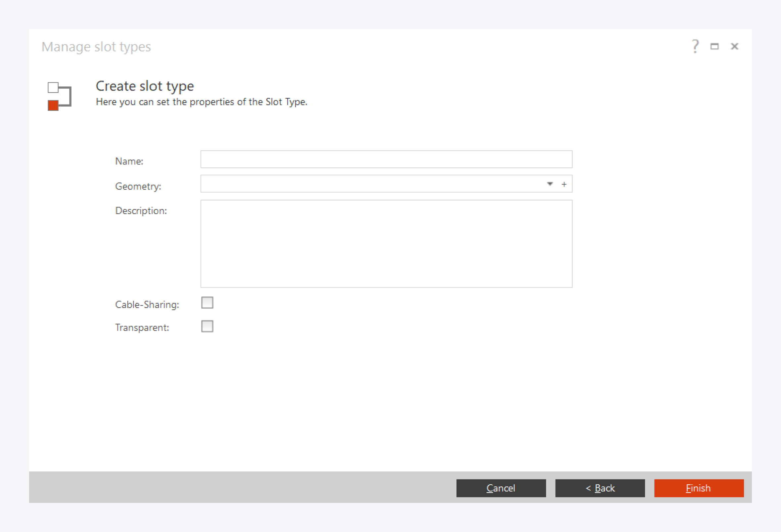
Task: Click the Geometry label
Action: click(x=138, y=186)
